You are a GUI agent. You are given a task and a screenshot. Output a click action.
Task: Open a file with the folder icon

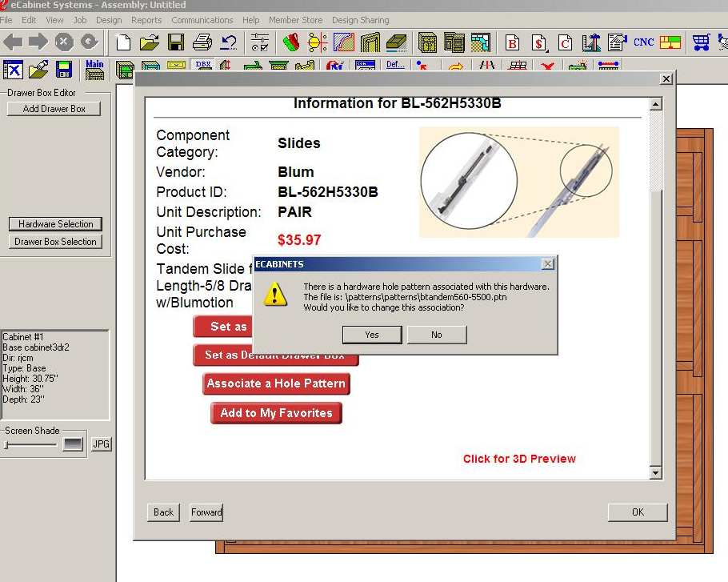click(150, 42)
